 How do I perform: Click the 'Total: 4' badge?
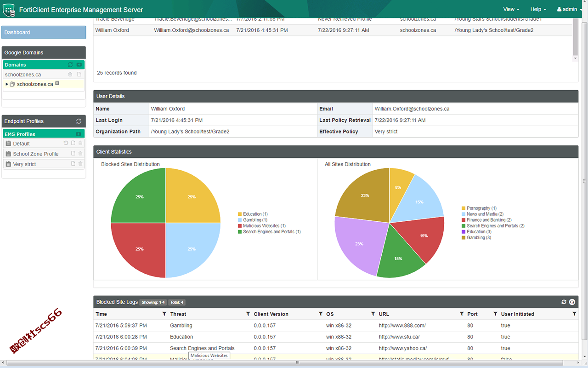(176, 302)
